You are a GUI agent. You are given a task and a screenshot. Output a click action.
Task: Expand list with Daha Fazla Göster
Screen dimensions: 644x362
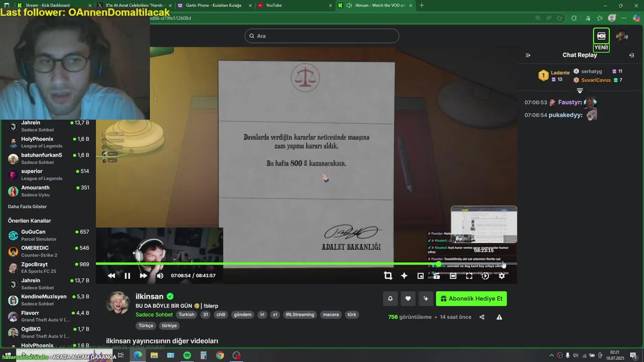click(x=27, y=207)
